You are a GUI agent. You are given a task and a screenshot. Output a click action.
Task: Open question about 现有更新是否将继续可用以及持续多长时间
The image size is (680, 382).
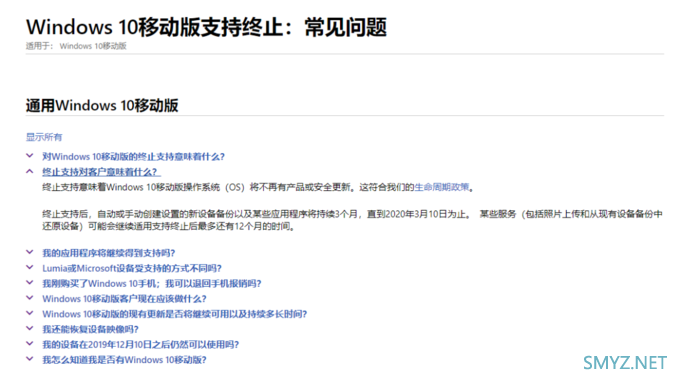tap(174, 314)
